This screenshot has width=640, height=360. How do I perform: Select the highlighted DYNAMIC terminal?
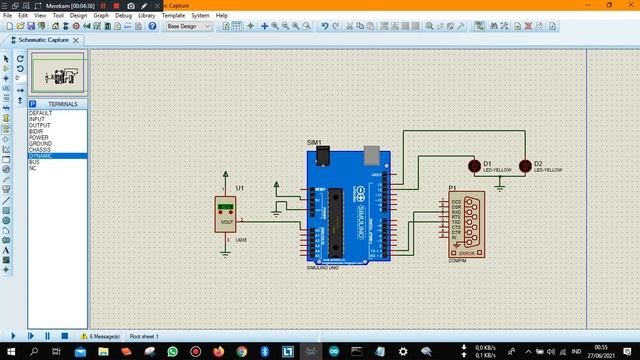click(58, 156)
